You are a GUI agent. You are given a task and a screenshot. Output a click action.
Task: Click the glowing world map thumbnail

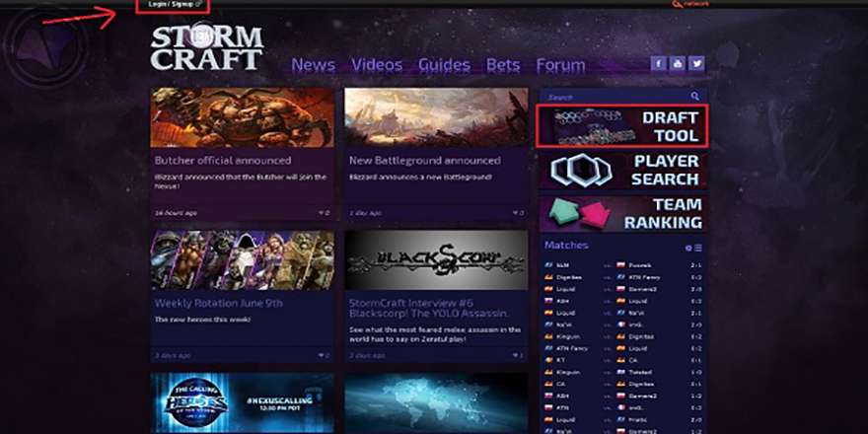point(436,403)
